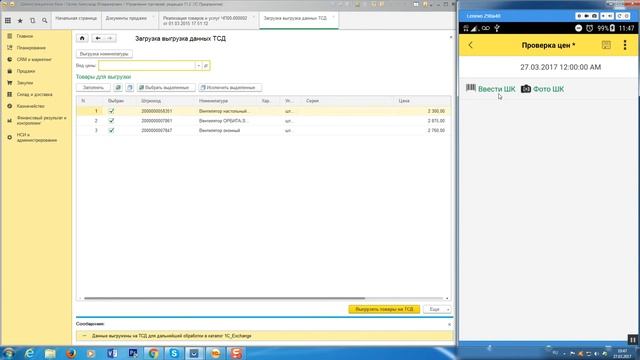Open CRM и маркетинг section
This screenshot has height=360, width=640.
pos(34,59)
